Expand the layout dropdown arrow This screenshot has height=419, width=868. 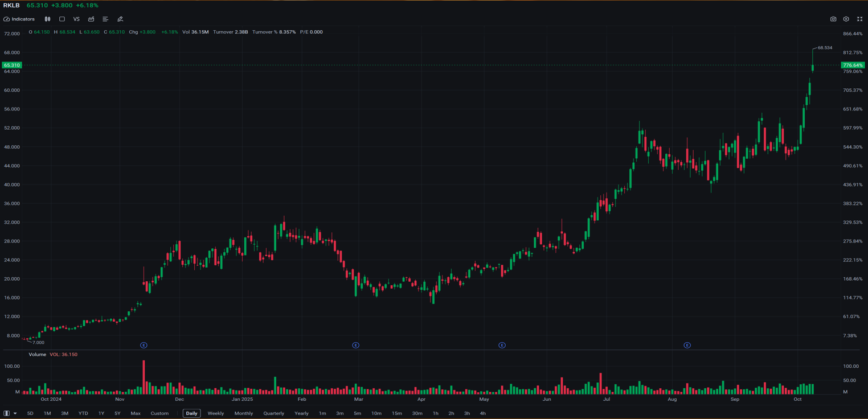point(15,413)
